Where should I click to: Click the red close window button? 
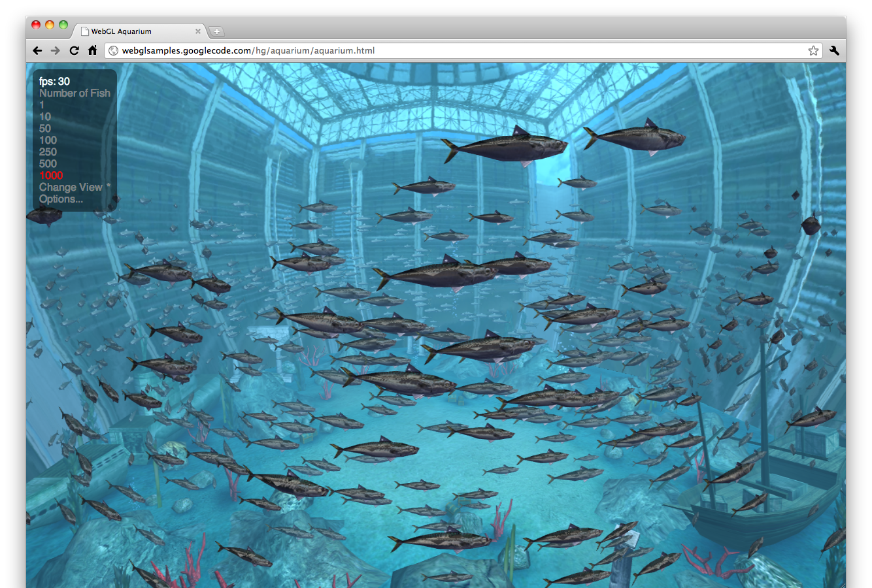tap(36, 25)
